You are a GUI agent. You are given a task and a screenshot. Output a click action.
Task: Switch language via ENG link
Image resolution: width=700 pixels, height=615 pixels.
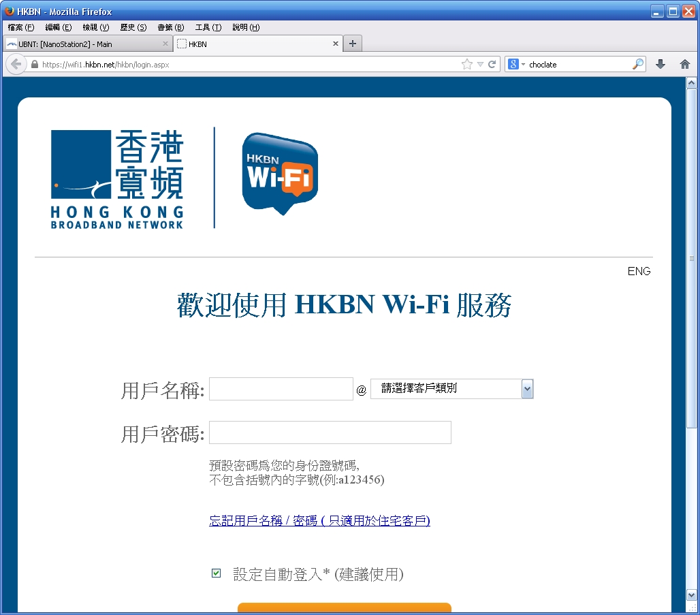tap(639, 271)
